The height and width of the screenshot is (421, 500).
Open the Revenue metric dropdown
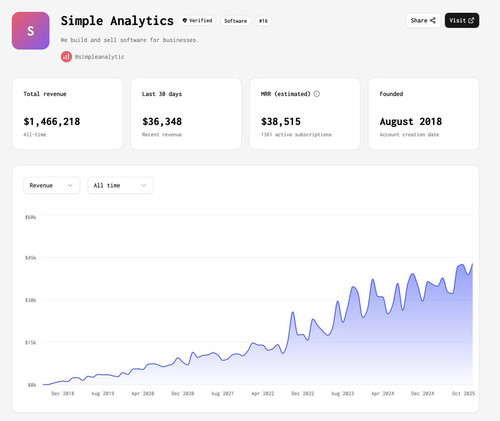pyautogui.click(x=52, y=185)
